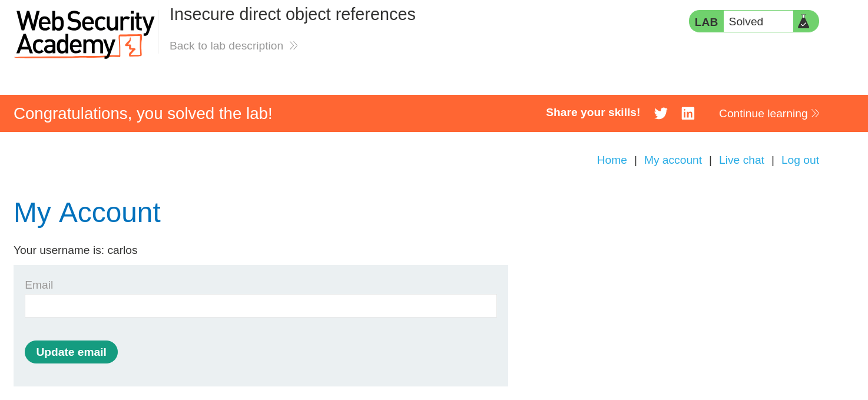Screen dimensions: 868x400
Task: Open the My account page
Action: point(673,160)
